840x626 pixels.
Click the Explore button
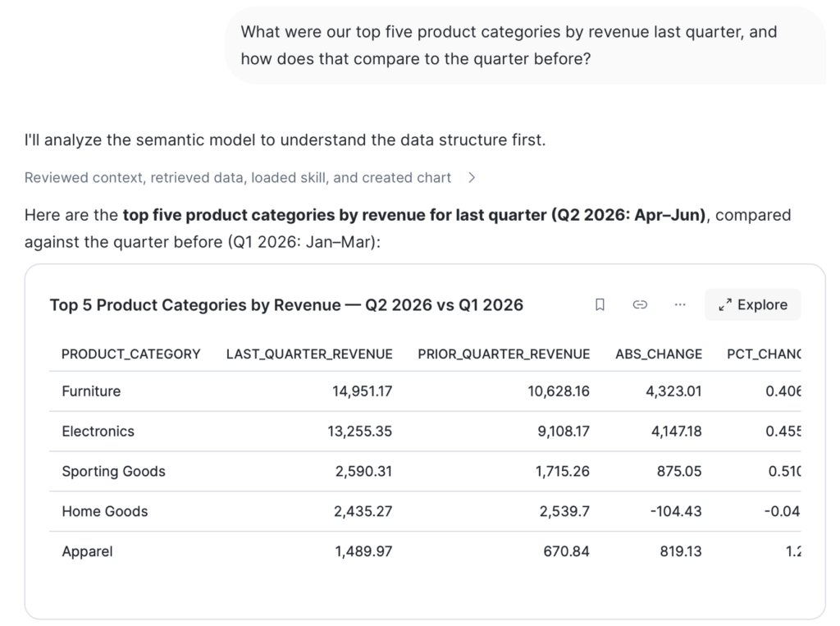753,304
